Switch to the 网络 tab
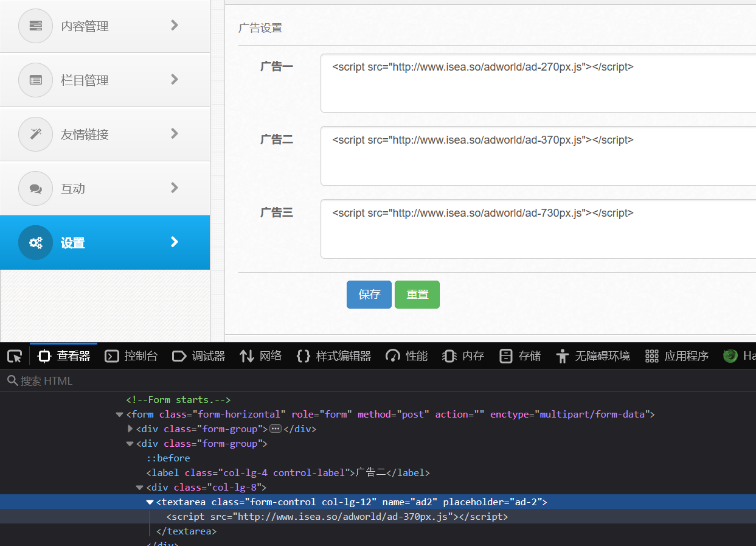The width and height of the screenshot is (756, 546). tap(260, 356)
